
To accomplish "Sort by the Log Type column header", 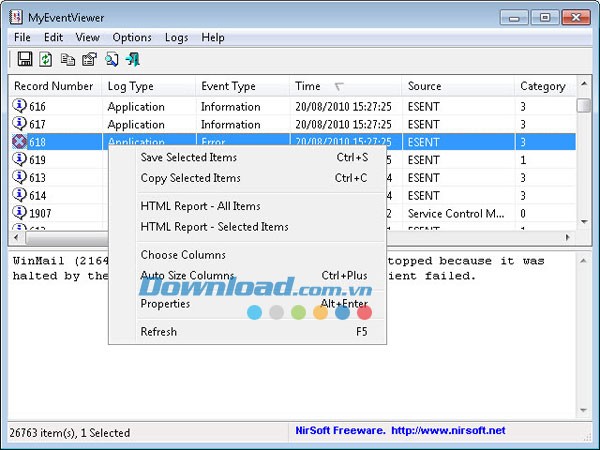I will point(148,86).
